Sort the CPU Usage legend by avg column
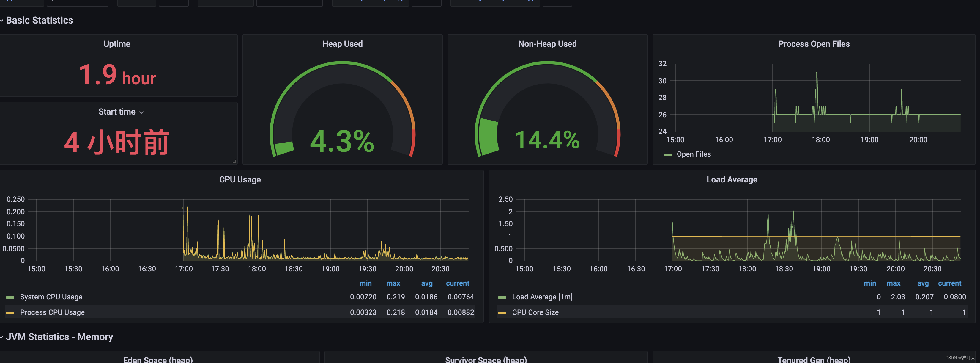Image resolution: width=980 pixels, height=363 pixels. (426, 283)
